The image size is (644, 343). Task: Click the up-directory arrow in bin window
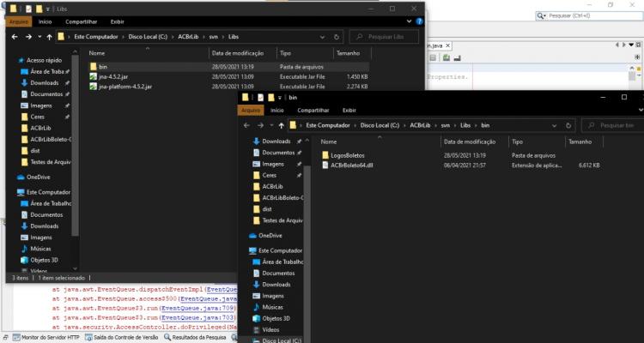point(282,125)
